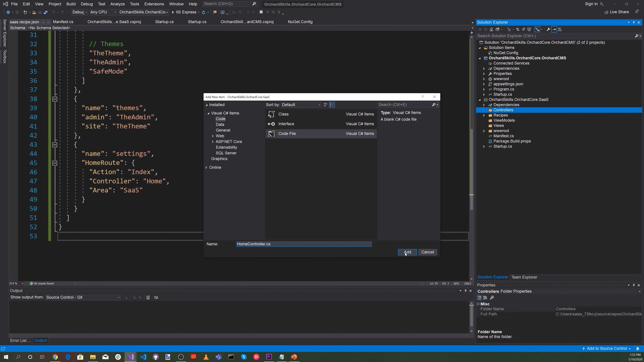The width and height of the screenshot is (644, 362).
Task: Click the browser refresh icon in toolbar
Action: pyautogui.click(x=203, y=12)
